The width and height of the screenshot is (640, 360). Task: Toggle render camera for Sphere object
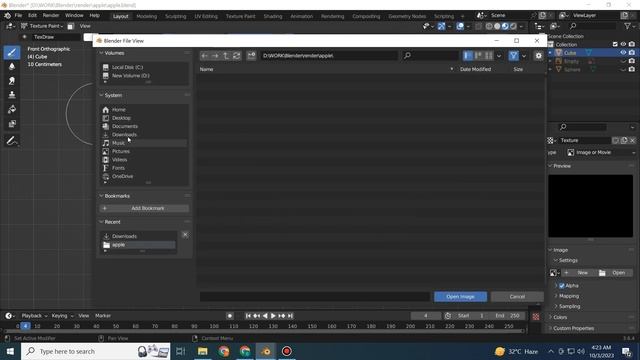[x=632, y=69]
